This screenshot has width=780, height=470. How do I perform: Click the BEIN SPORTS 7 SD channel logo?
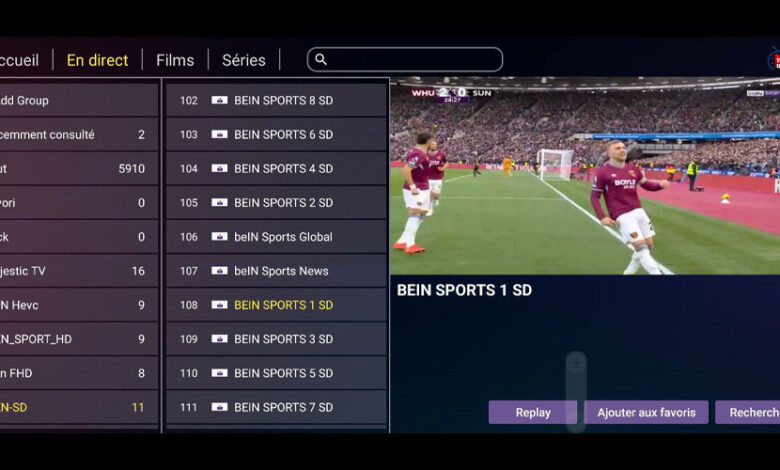pos(219,407)
